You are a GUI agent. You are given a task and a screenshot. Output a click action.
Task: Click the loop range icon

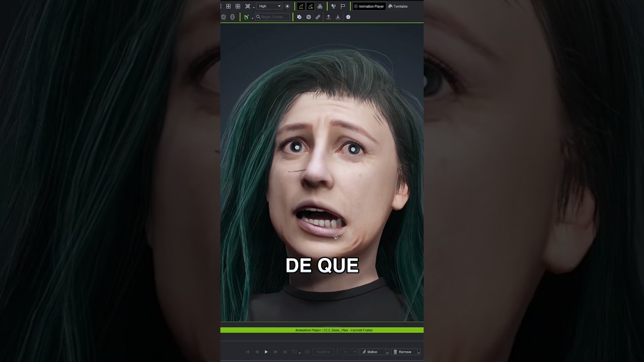tap(294, 352)
